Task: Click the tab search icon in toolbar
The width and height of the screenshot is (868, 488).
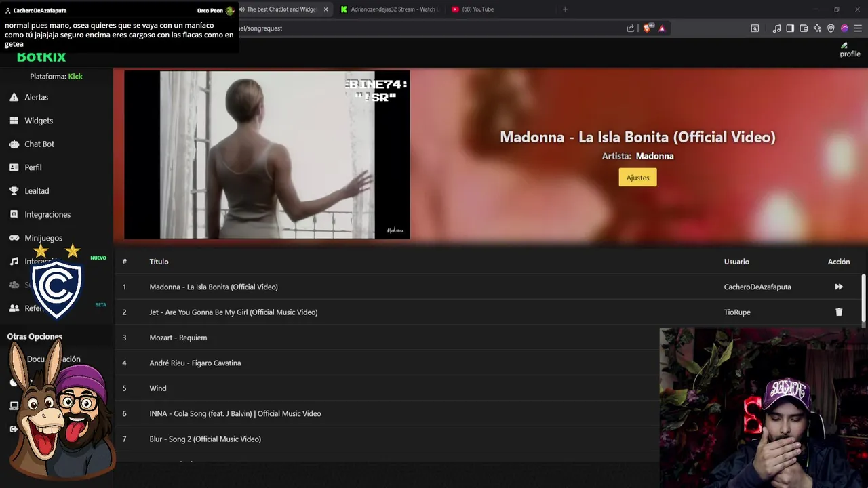Action: click(755, 28)
